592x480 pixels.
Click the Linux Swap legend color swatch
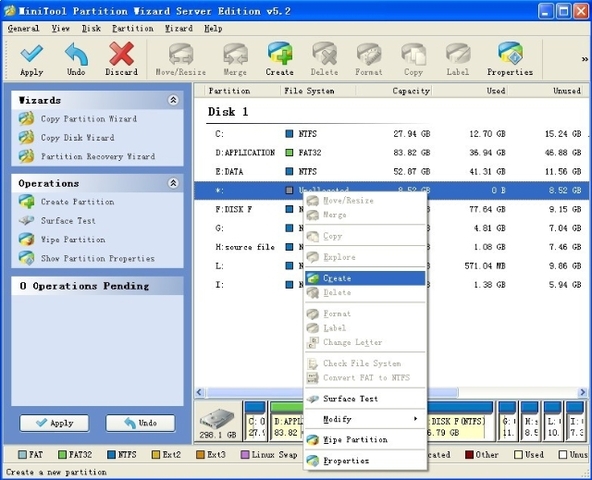point(245,455)
